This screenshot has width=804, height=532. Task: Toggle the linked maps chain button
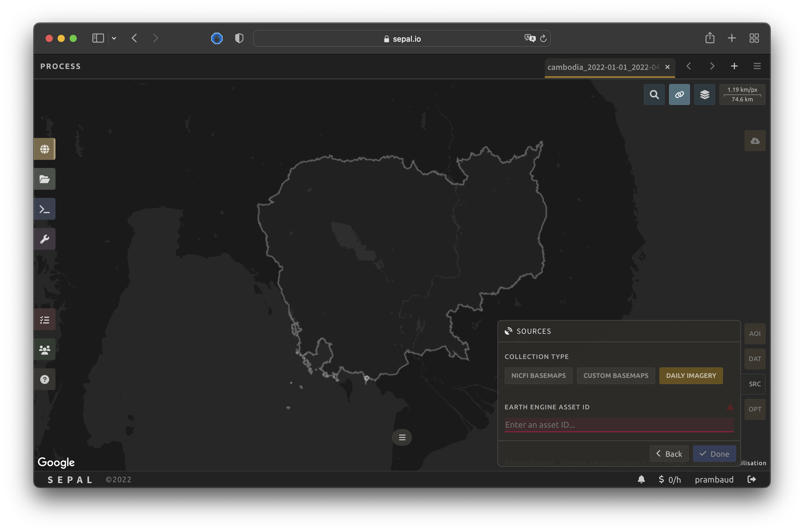(679, 95)
